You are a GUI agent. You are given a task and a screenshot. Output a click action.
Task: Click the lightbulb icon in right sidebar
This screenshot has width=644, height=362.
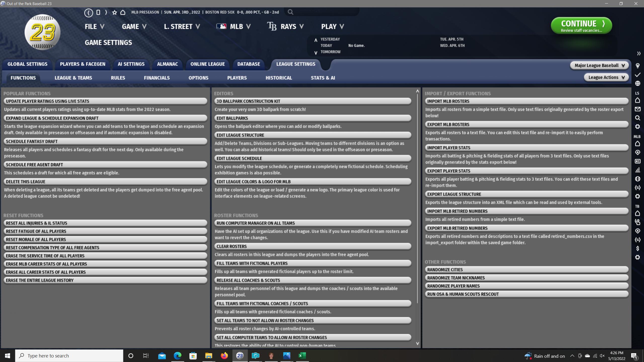click(x=637, y=66)
